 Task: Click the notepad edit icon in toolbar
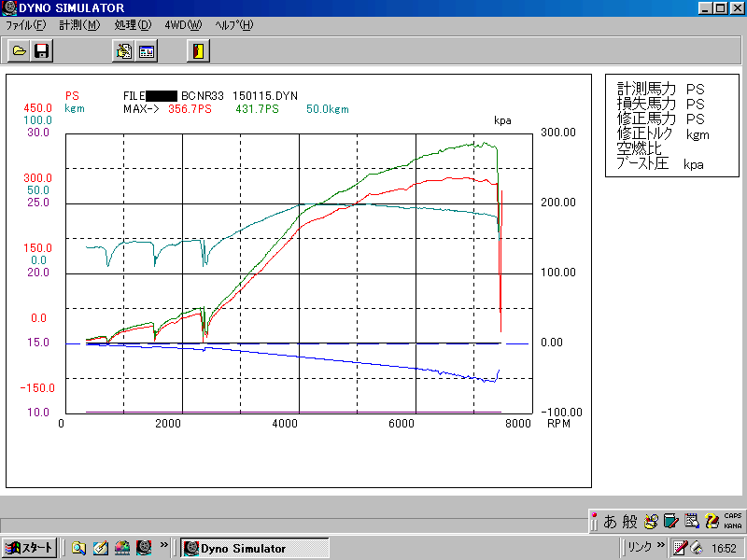pyautogui.click(x=123, y=50)
